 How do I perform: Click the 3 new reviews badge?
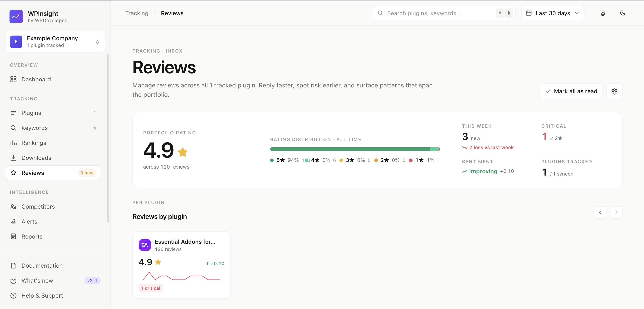click(87, 173)
